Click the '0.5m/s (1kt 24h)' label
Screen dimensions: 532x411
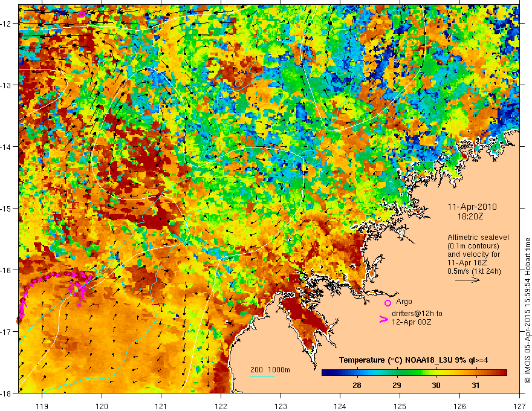pos(474,271)
